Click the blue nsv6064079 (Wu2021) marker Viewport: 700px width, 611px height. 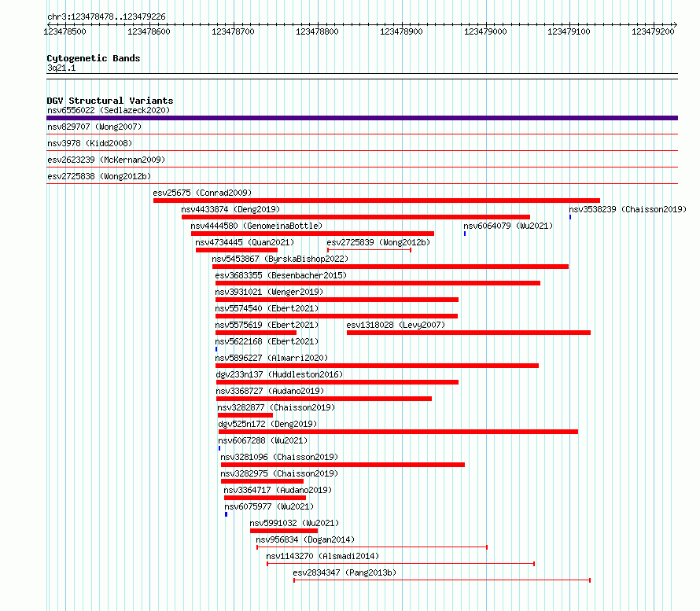(465, 234)
